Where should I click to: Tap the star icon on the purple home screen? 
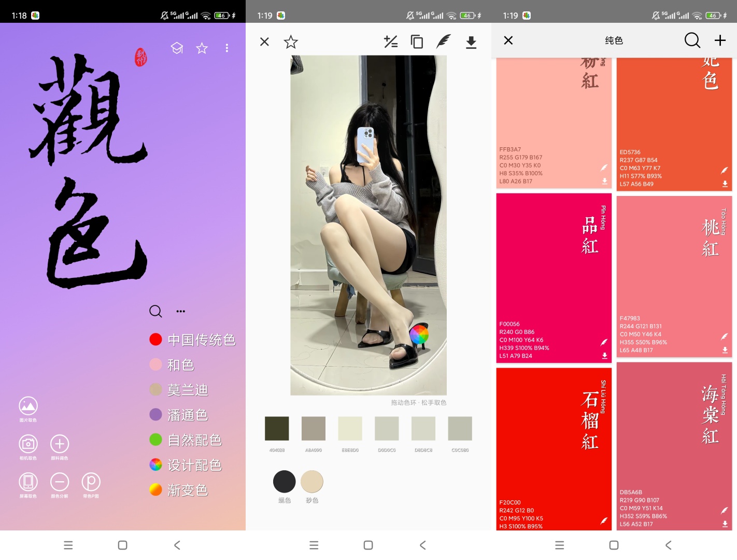click(x=202, y=48)
